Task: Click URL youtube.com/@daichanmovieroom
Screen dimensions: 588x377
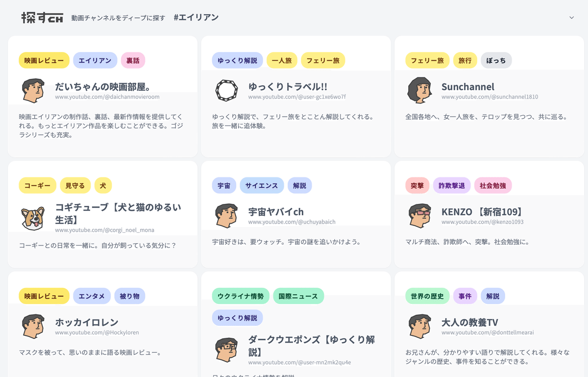Action: [x=107, y=97]
